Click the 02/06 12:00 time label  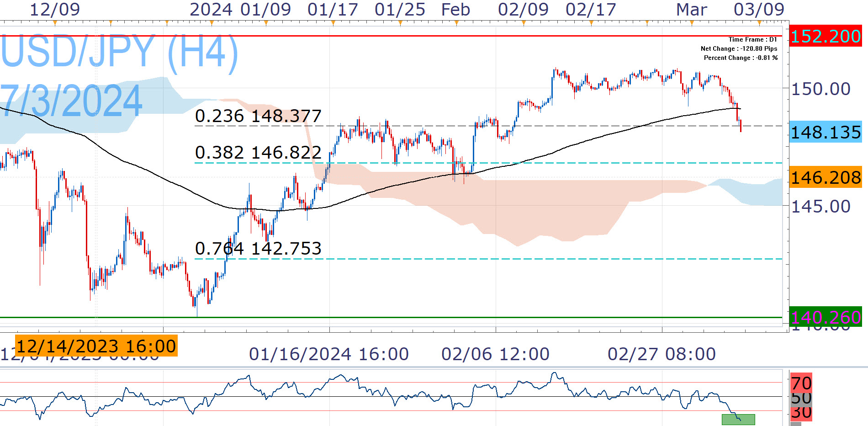[495, 354]
